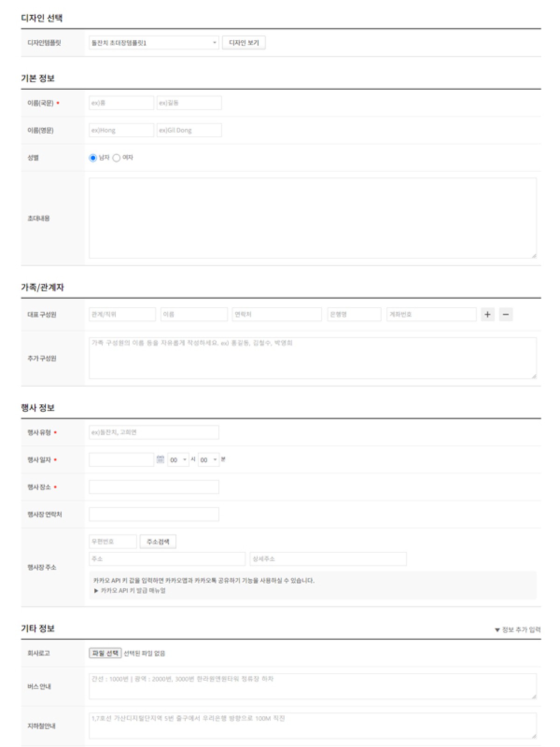560x747 pixels.
Task: Click the 은행명 input field
Action: (x=354, y=314)
